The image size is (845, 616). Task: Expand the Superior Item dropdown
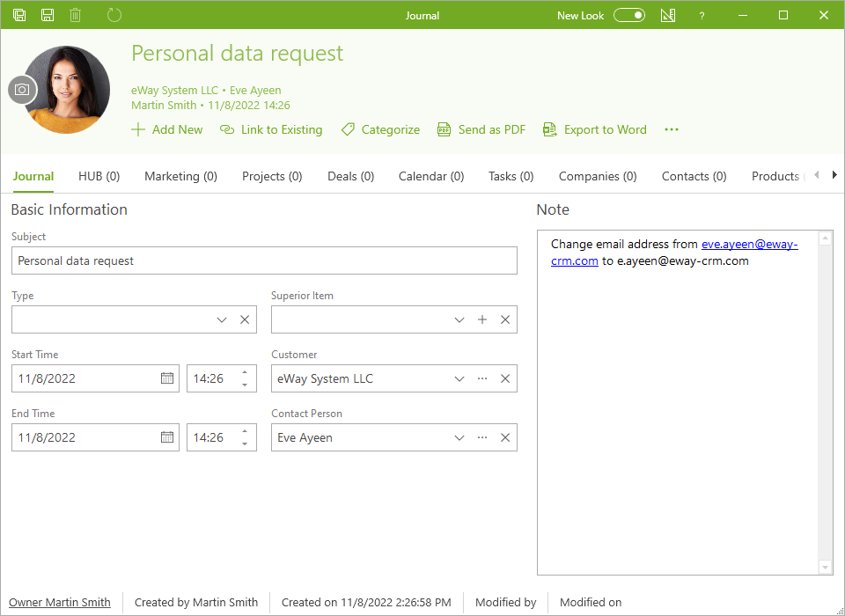pyautogui.click(x=459, y=319)
